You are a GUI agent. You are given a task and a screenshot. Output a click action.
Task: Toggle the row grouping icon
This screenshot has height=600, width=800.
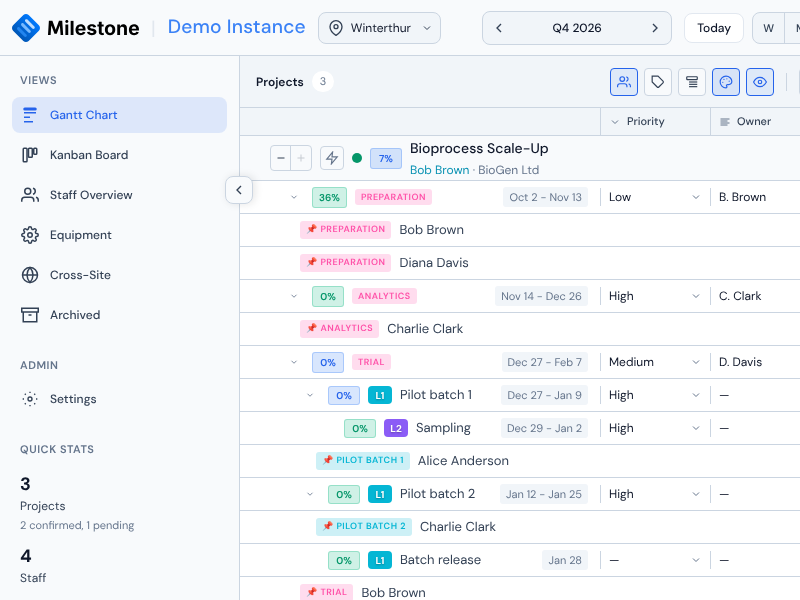[x=692, y=82]
